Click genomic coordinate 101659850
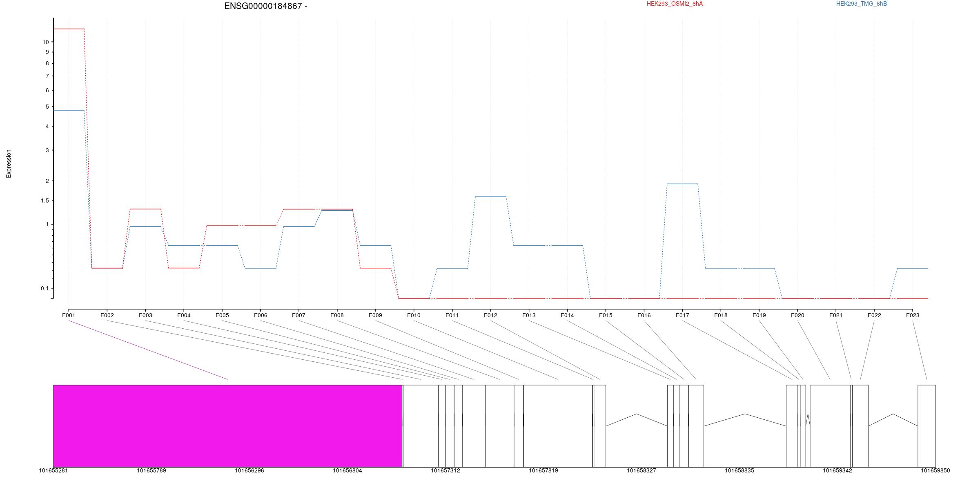The width and height of the screenshot is (980, 490). point(935,470)
